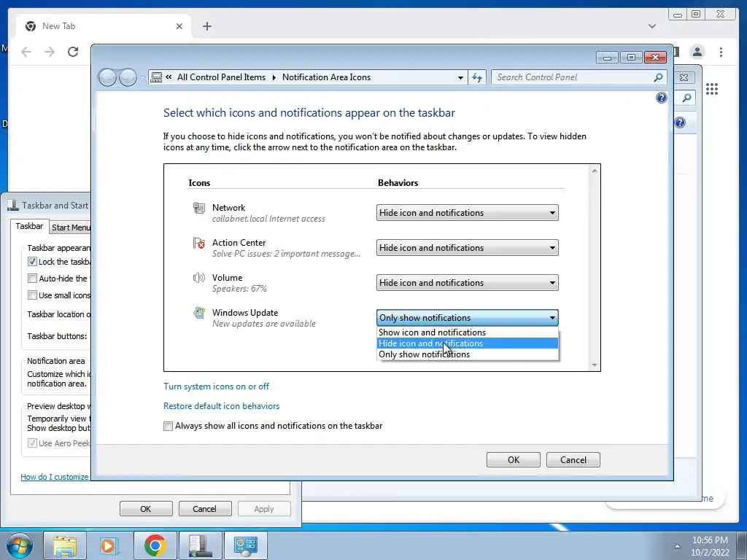Click the refresh button beside the address bar
The image size is (747, 560).
click(x=477, y=77)
